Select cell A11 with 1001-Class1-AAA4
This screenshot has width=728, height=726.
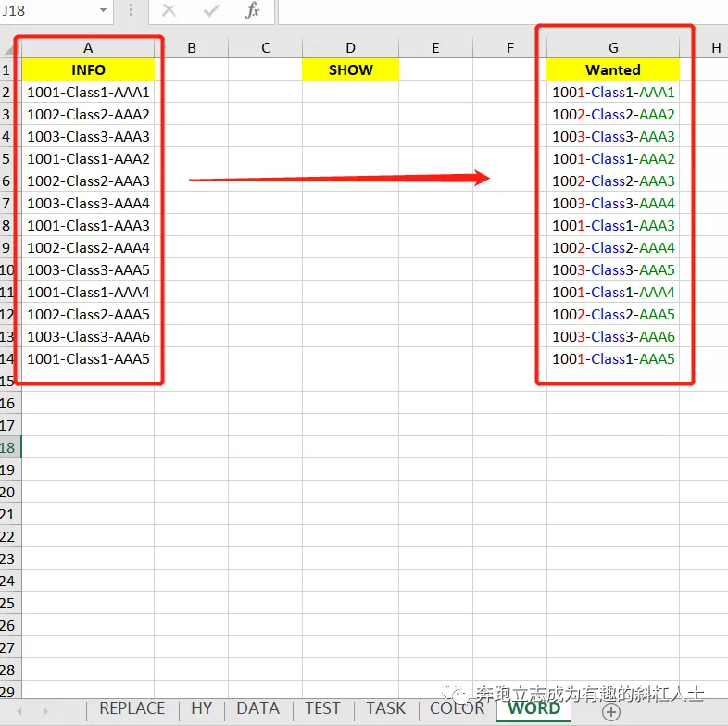pyautogui.click(x=88, y=292)
